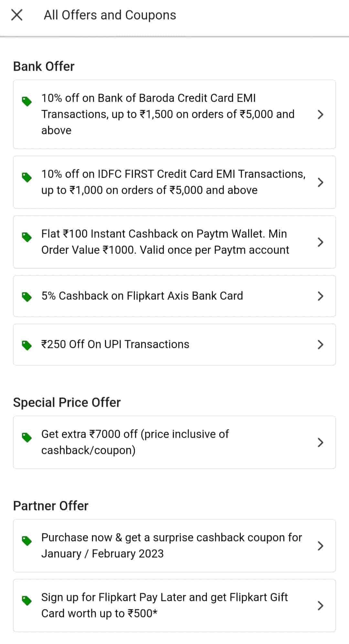349x644 pixels.
Task: Open the 5% Cashback on Flipkart Axis Bank Card offer
Action: point(142,296)
